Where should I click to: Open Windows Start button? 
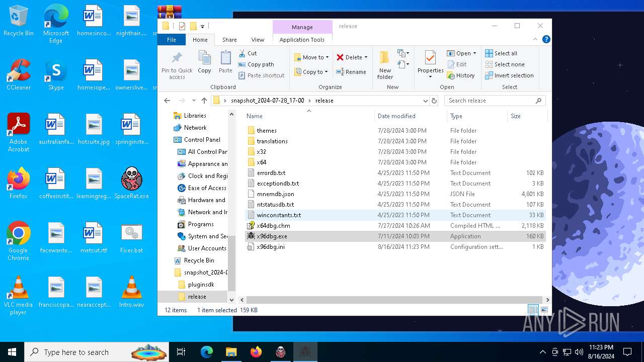12,352
